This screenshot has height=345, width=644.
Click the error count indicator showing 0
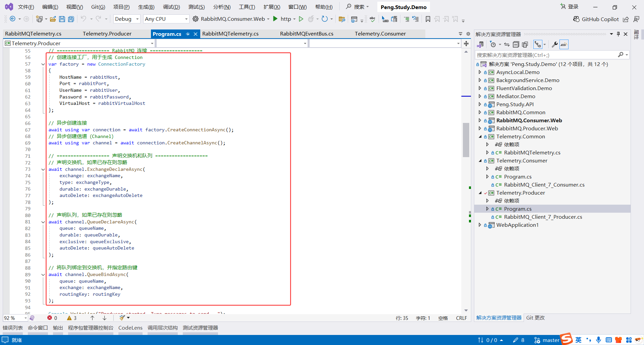52,318
